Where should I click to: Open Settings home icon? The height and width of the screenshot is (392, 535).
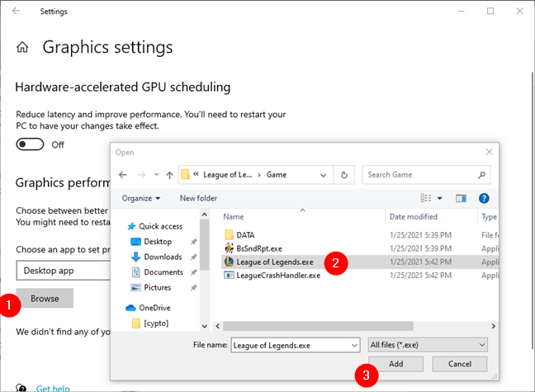[x=22, y=47]
